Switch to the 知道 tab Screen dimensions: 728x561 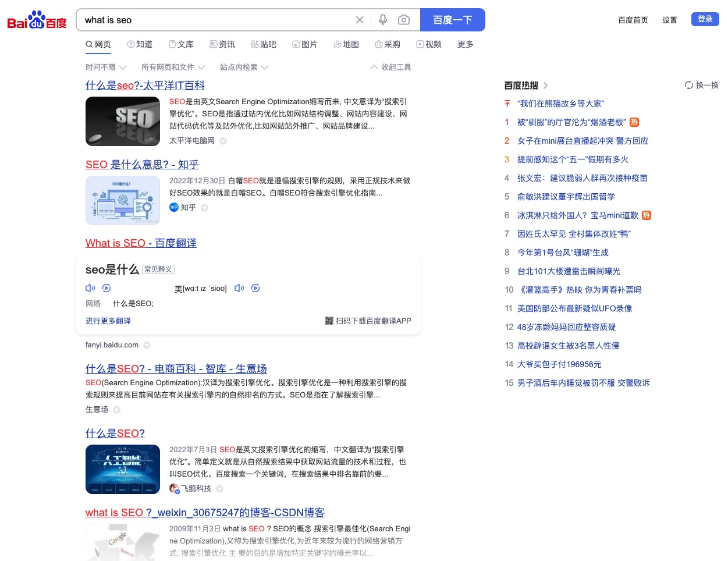pyautogui.click(x=140, y=44)
